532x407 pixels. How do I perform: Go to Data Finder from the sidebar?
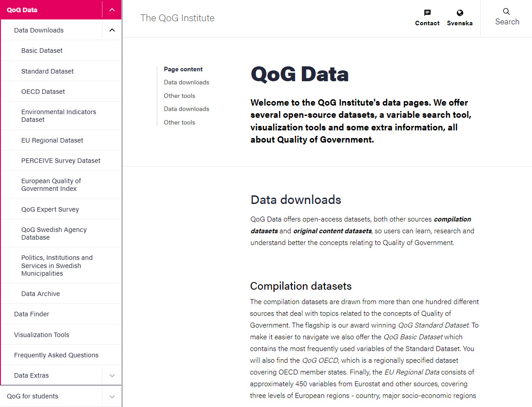[x=32, y=314]
